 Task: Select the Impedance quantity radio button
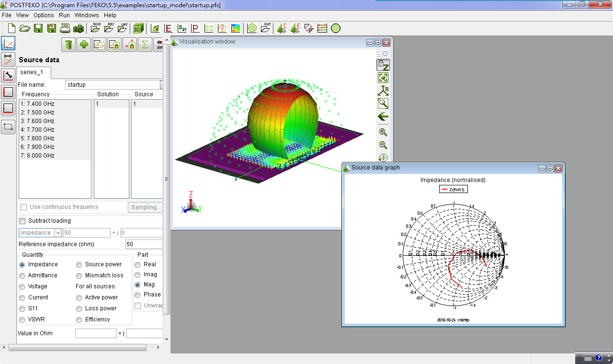[x=22, y=264]
